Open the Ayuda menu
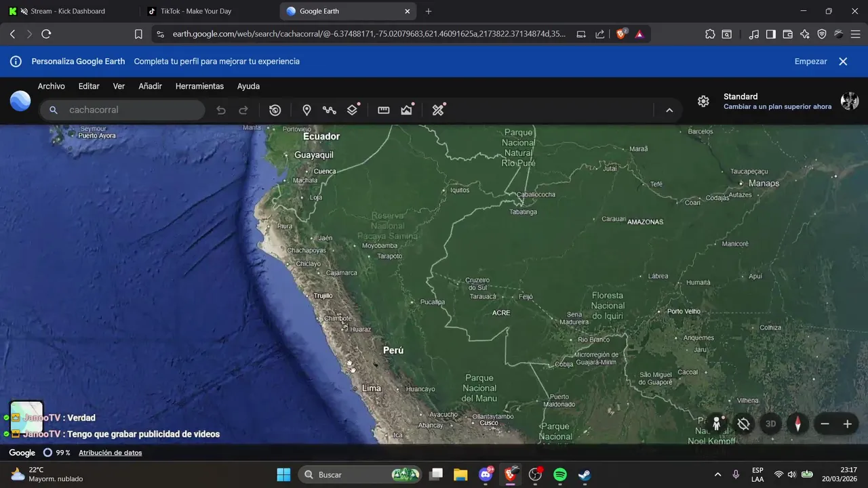Image resolution: width=868 pixels, height=488 pixels. pyautogui.click(x=248, y=86)
